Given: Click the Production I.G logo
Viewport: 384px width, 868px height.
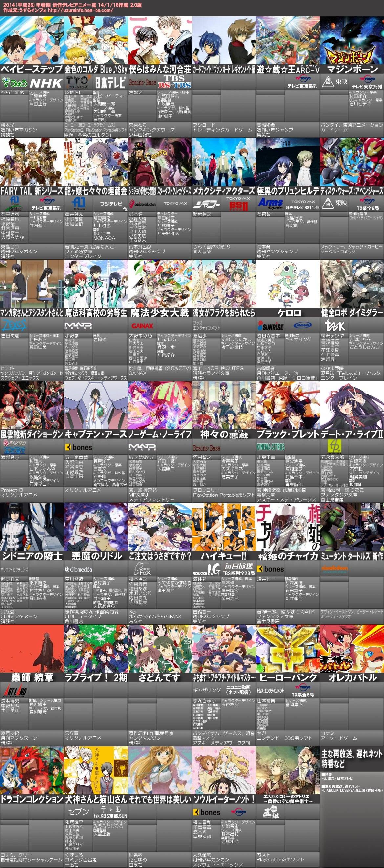Looking at the screenshot, I should coord(206,569).
